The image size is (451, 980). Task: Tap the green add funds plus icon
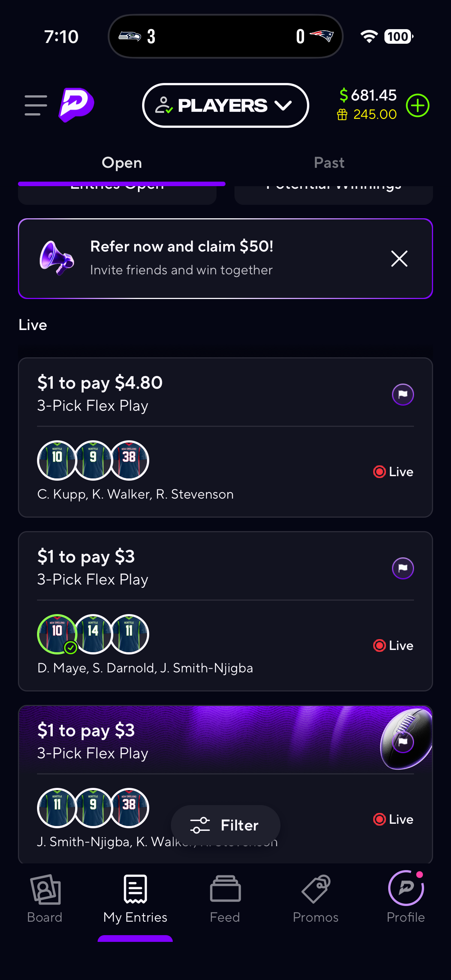tap(417, 105)
